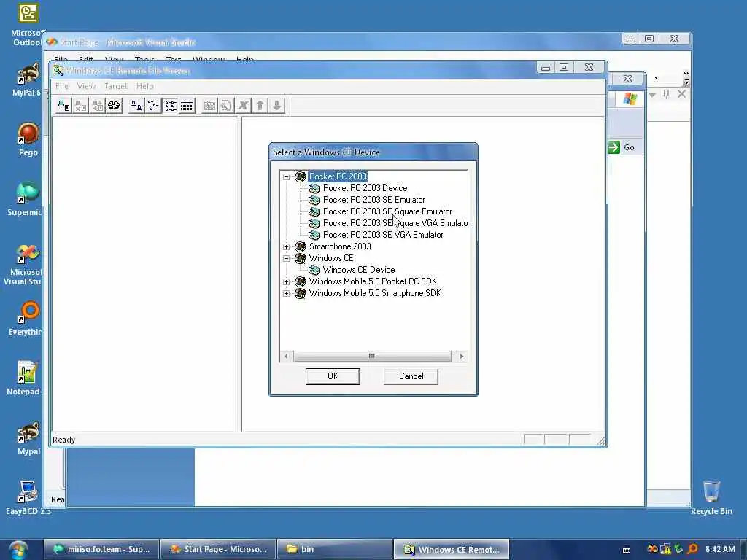Open the EasyBCD 2.3 desktop shortcut
Screen dimensions: 747x560
pos(28,497)
